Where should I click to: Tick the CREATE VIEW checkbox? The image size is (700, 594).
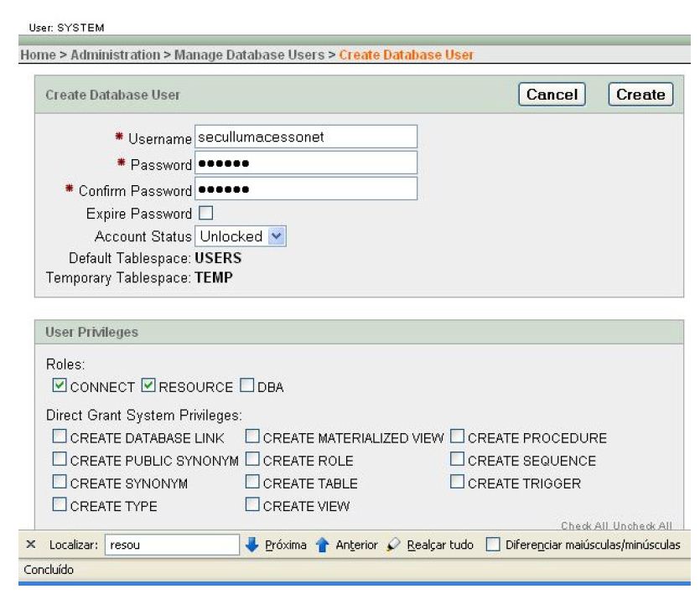(253, 504)
